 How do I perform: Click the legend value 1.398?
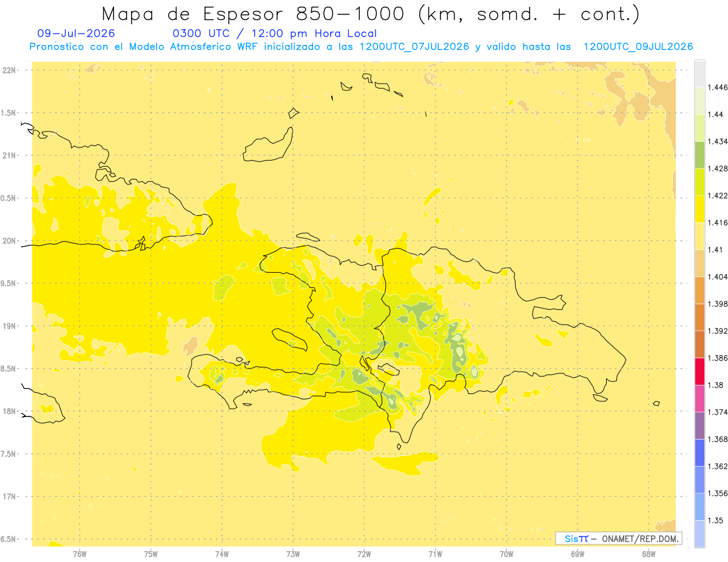tap(718, 304)
